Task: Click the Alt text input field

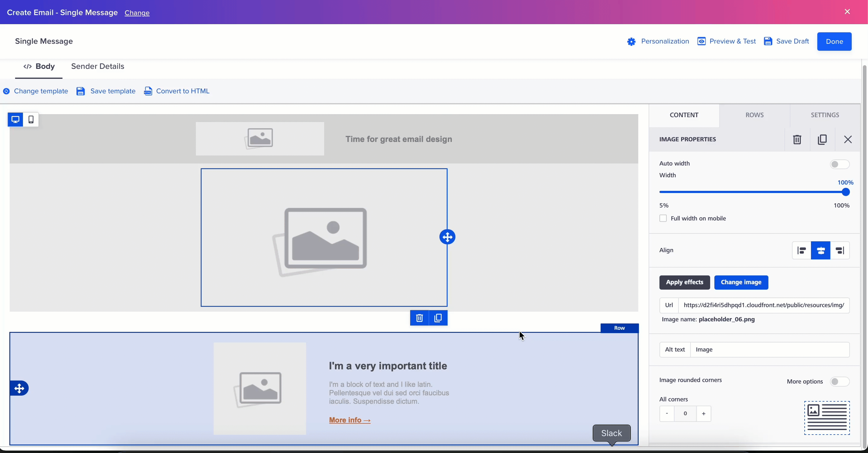Action: tap(770, 349)
